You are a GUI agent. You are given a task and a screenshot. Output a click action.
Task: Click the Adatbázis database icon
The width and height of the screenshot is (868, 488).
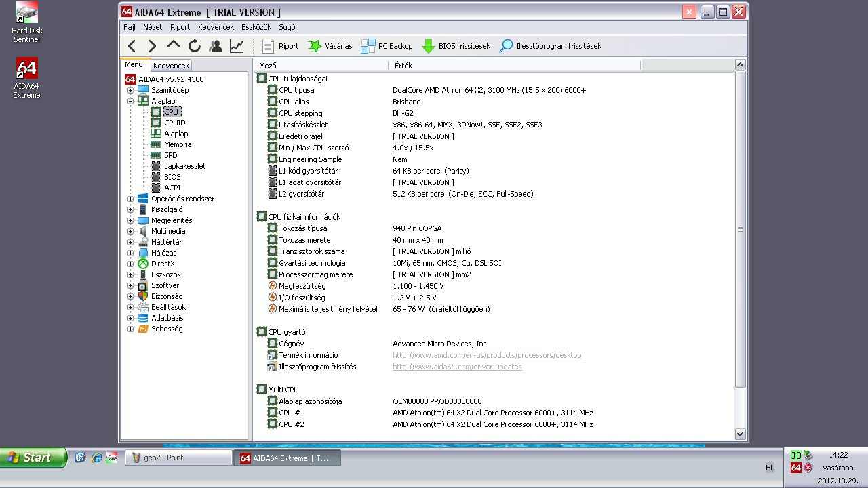[x=142, y=318]
